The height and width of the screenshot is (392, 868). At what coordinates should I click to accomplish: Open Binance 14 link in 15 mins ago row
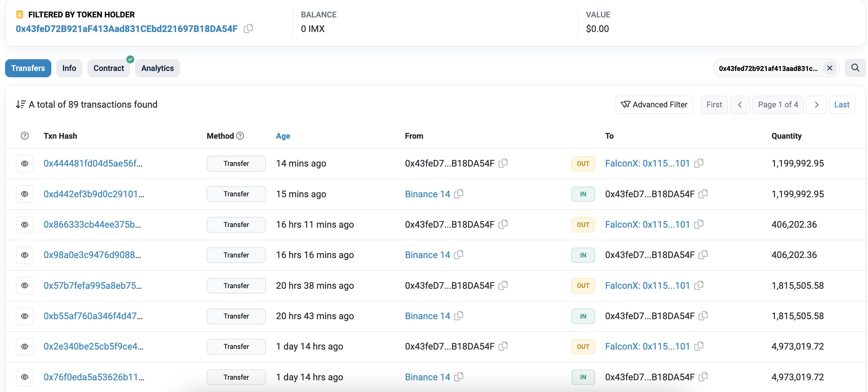pyautogui.click(x=427, y=194)
